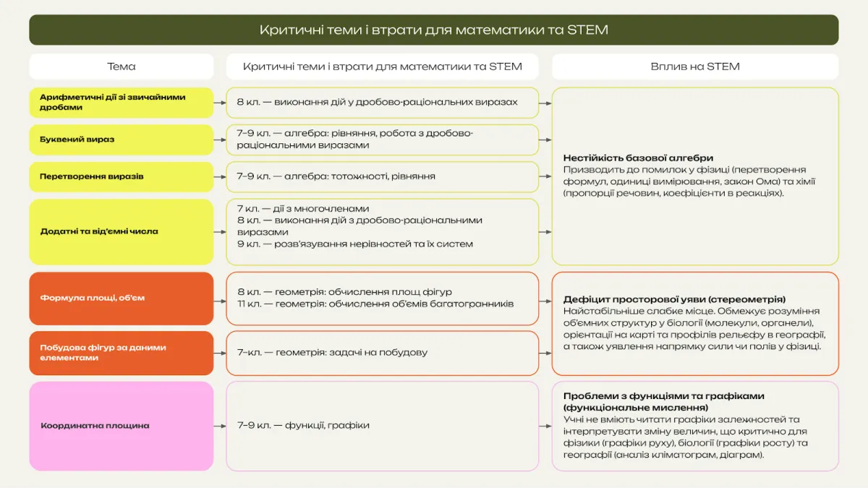Click the arrow right of "Координатна площина"
Screen dimensions: 868x488
220,426
